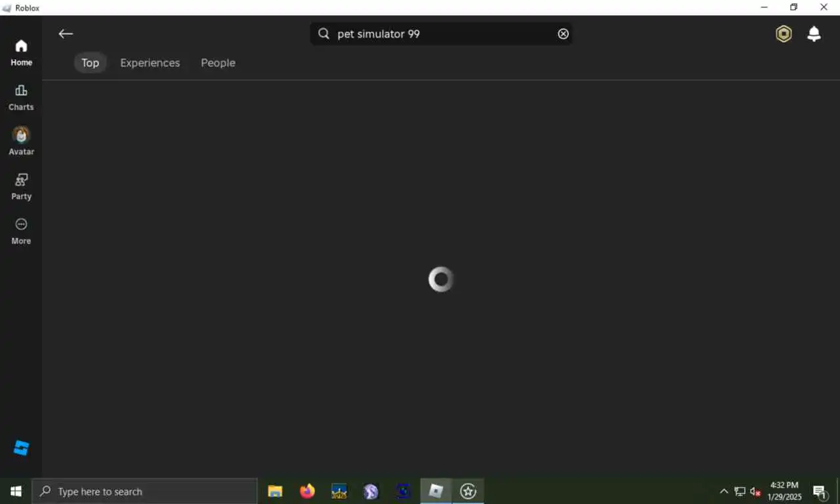Open the Windows Start menu

click(x=16, y=491)
